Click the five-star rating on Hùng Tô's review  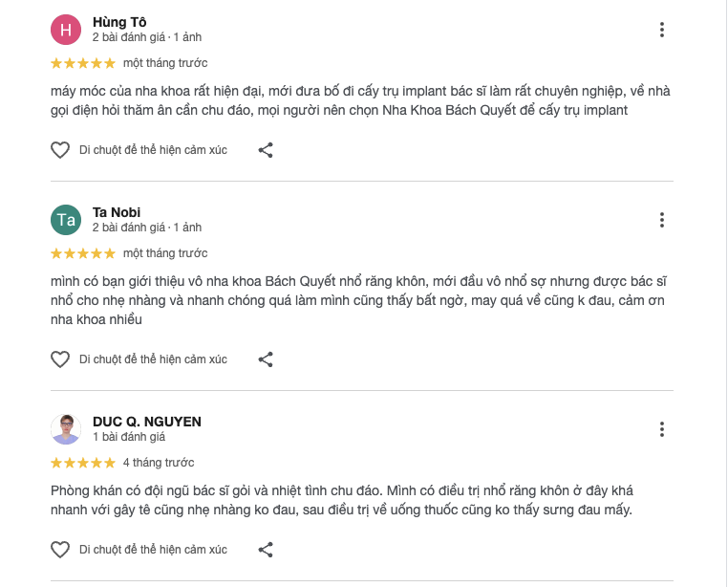coord(83,63)
